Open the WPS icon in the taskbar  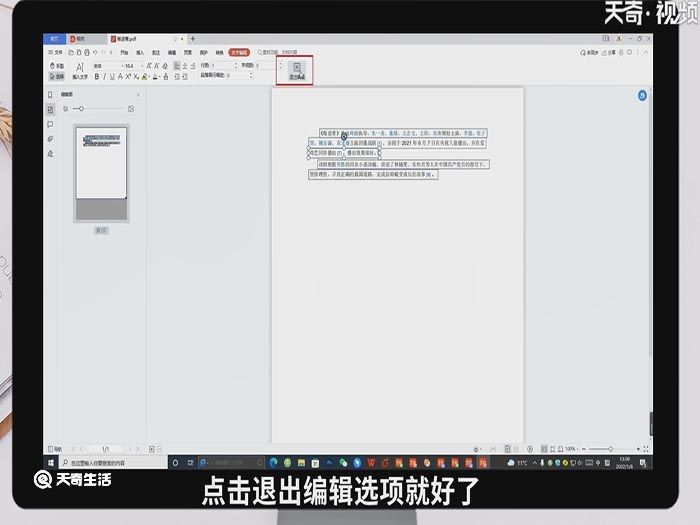point(371,463)
